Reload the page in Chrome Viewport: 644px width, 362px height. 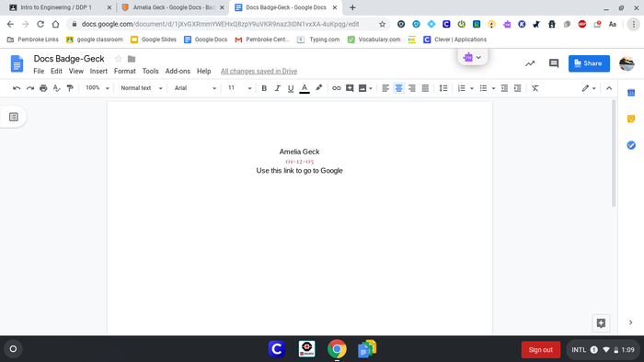tap(40, 24)
